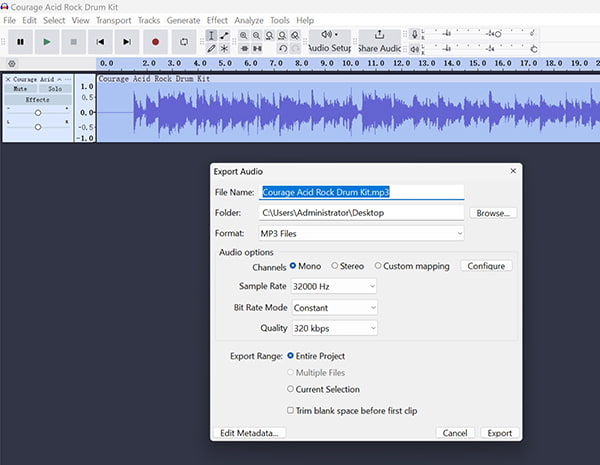Open the Analyze menu
The image size is (600, 465).
(x=249, y=20)
